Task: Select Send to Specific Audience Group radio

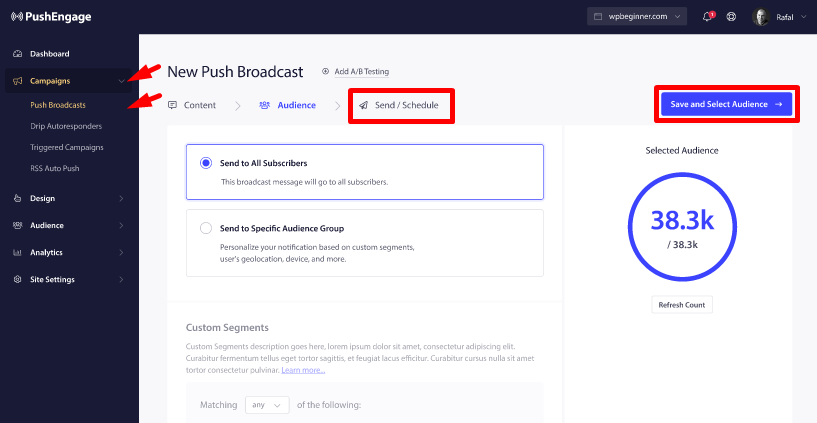Action: tap(206, 228)
